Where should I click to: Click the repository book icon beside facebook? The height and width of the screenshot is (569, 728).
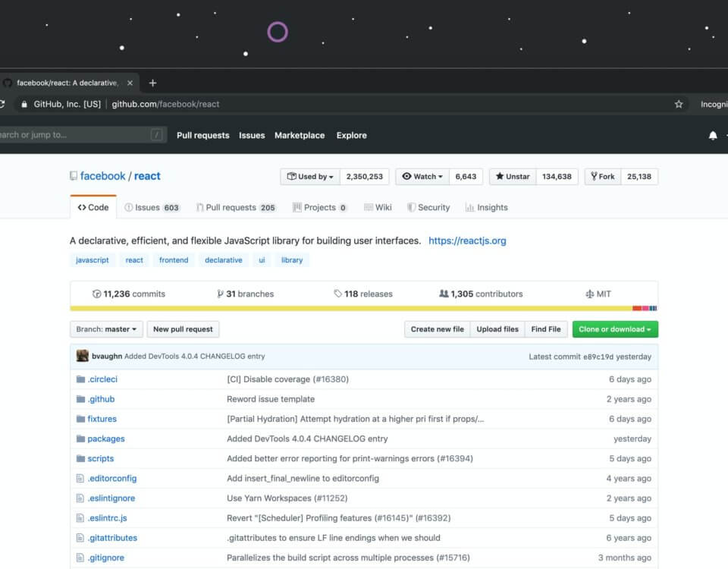pos(74,176)
